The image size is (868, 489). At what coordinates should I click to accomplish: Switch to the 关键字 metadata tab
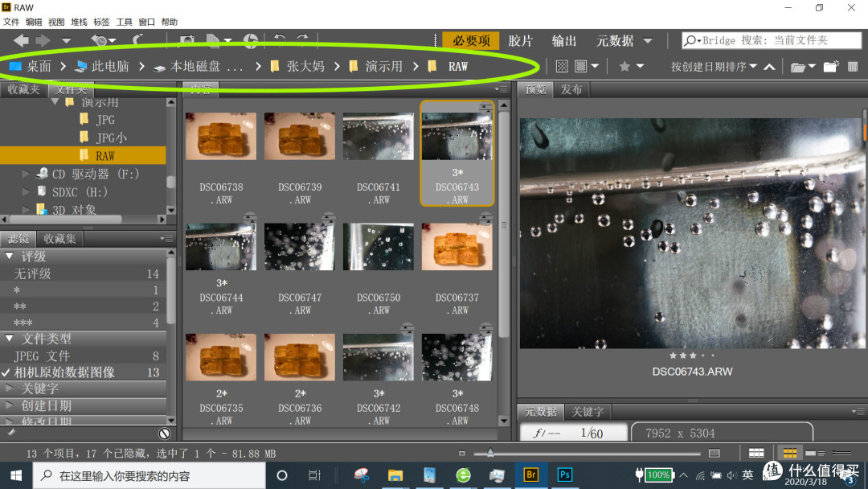(588, 412)
